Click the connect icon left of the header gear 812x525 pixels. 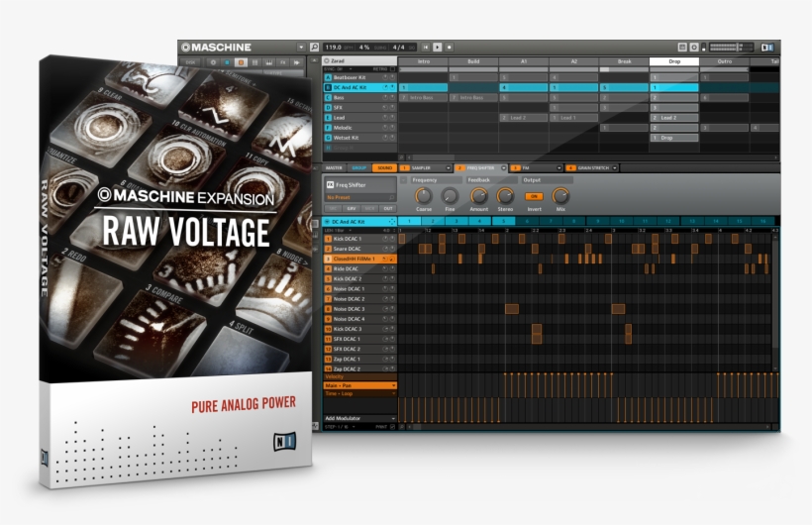[x=682, y=48]
